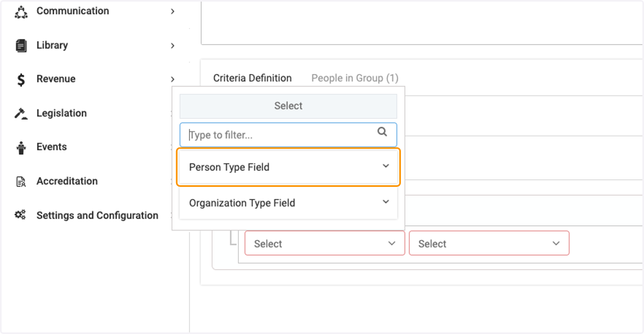Click the search magnifier icon in filter box

[382, 132]
